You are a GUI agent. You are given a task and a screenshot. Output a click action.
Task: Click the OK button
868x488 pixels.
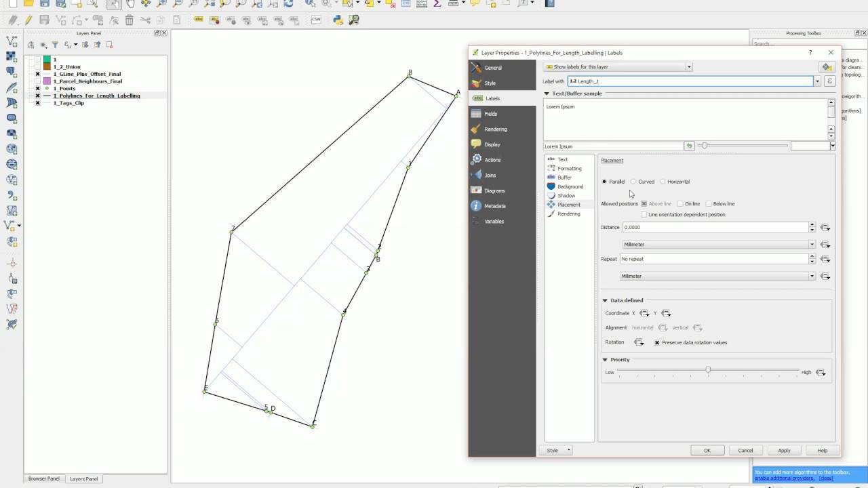pyautogui.click(x=707, y=450)
